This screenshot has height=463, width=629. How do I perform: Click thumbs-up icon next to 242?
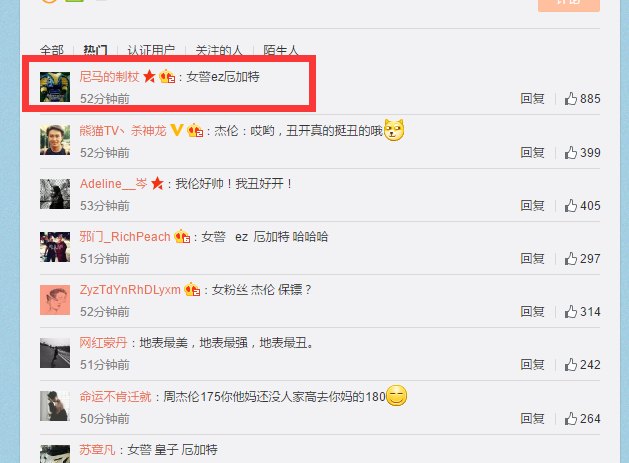click(570, 364)
